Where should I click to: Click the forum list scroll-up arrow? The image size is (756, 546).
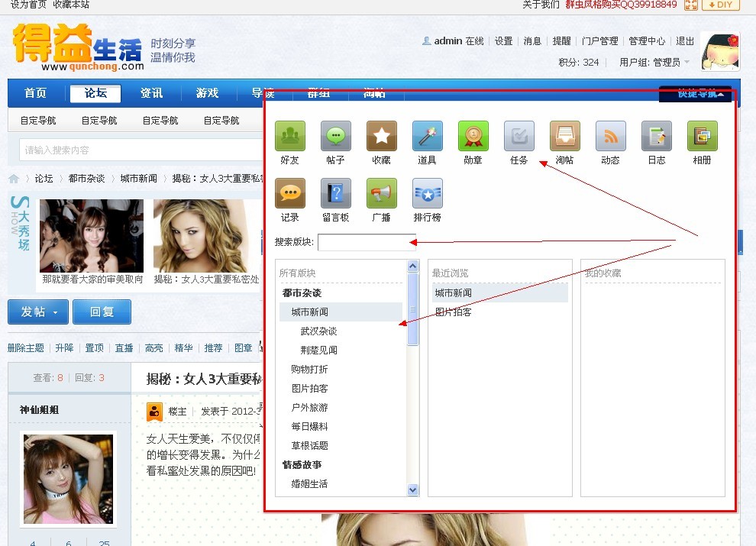pos(412,266)
